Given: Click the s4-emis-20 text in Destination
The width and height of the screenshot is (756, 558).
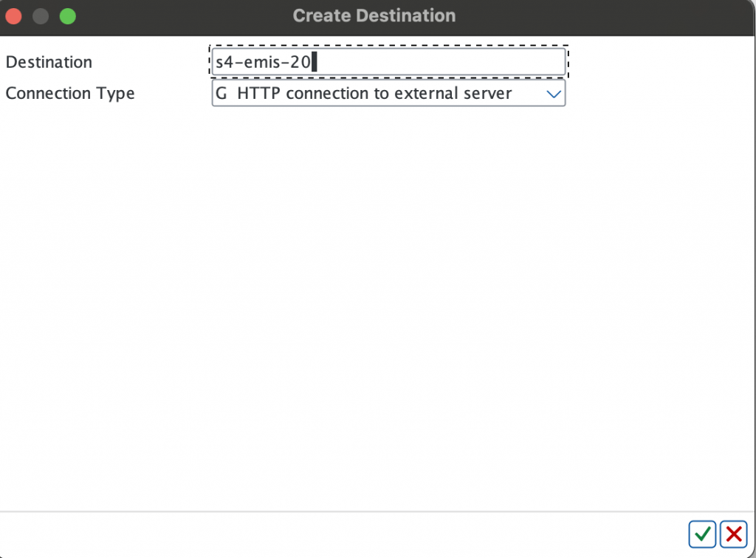Looking at the screenshot, I should pos(264,62).
